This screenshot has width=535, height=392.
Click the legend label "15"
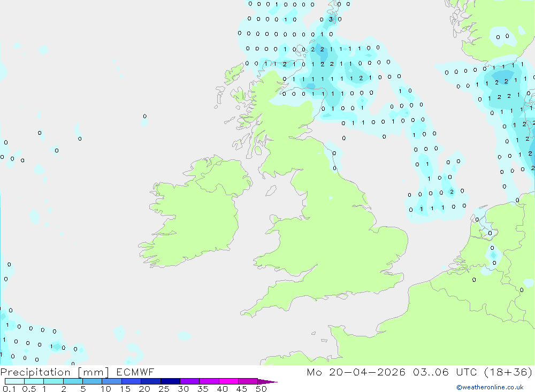125,389
